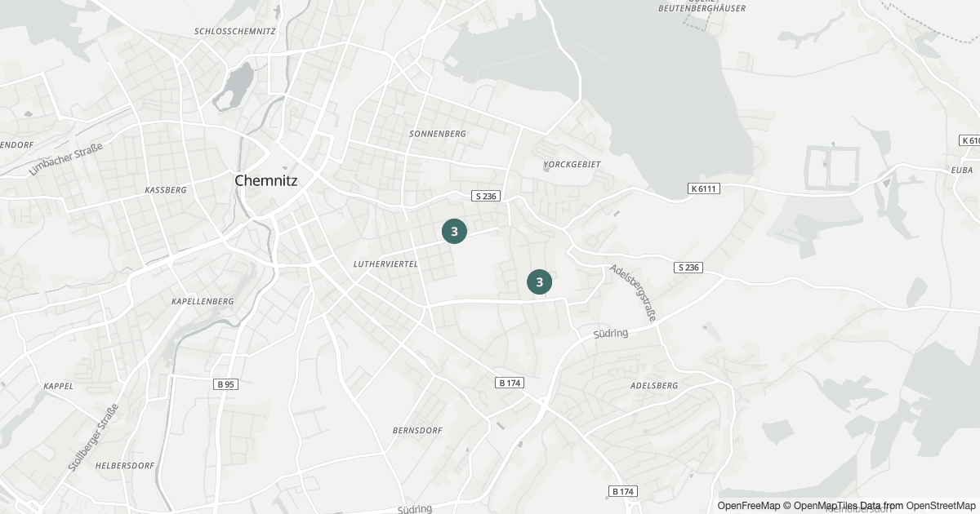Image resolution: width=980 pixels, height=514 pixels.
Task: Select the SCHLOSSCHEMNITZ district label
Action: tap(235, 31)
